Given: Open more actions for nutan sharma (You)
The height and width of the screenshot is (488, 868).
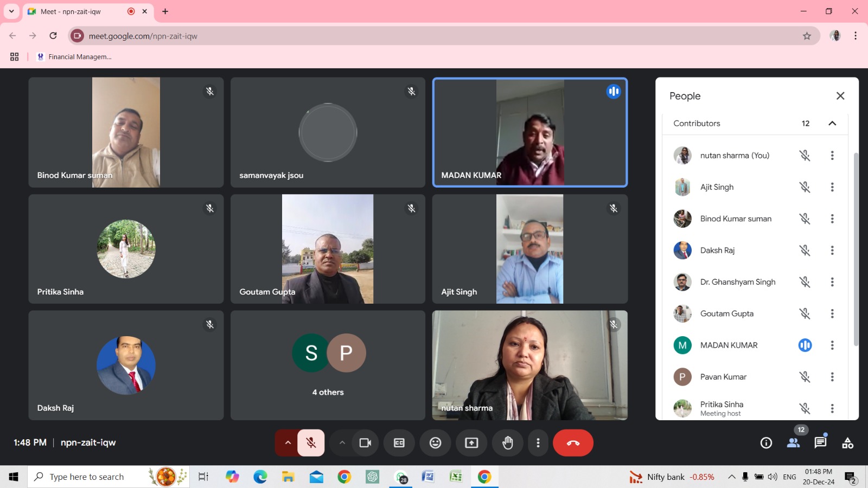Looking at the screenshot, I should tap(832, 156).
